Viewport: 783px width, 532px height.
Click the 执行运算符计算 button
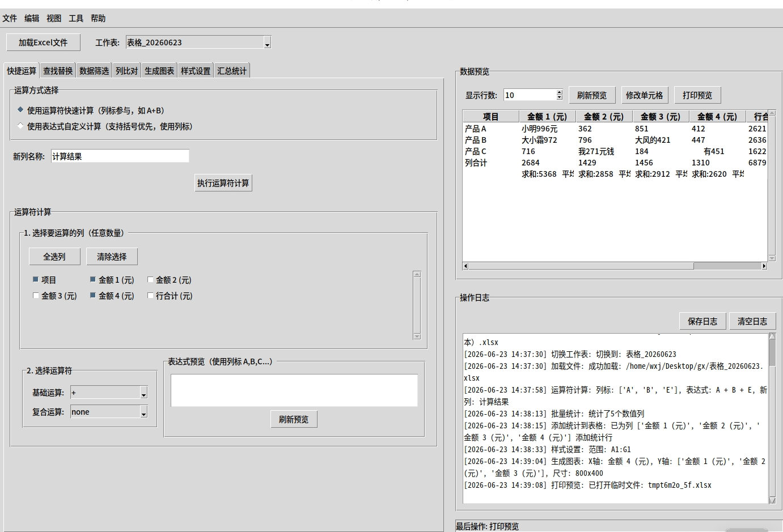click(x=223, y=183)
